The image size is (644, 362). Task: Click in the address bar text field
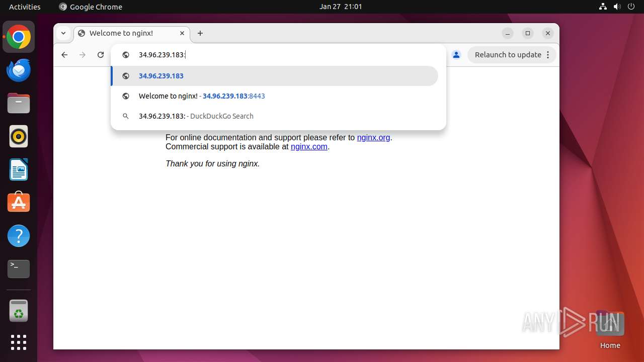pyautogui.click(x=287, y=55)
